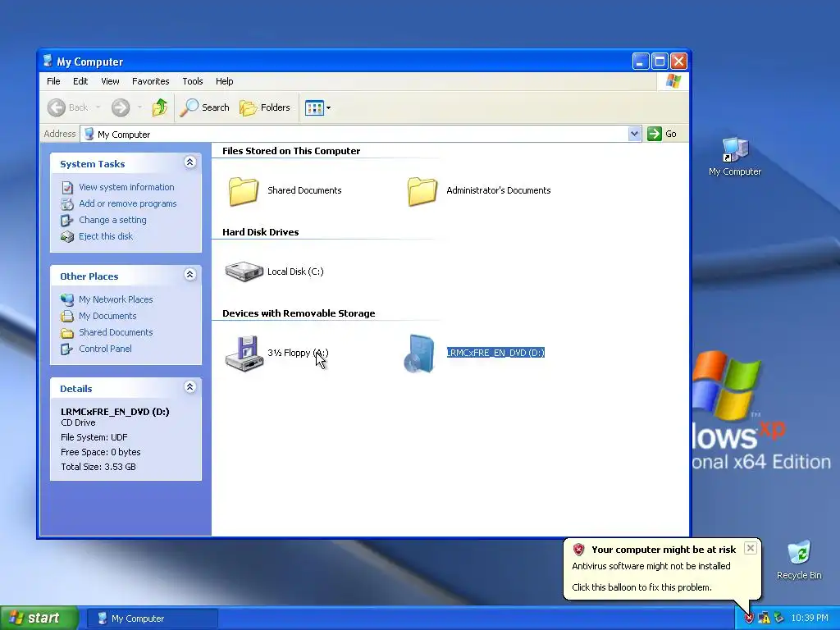Open Control Panel link

pyautogui.click(x=105, y=349)
